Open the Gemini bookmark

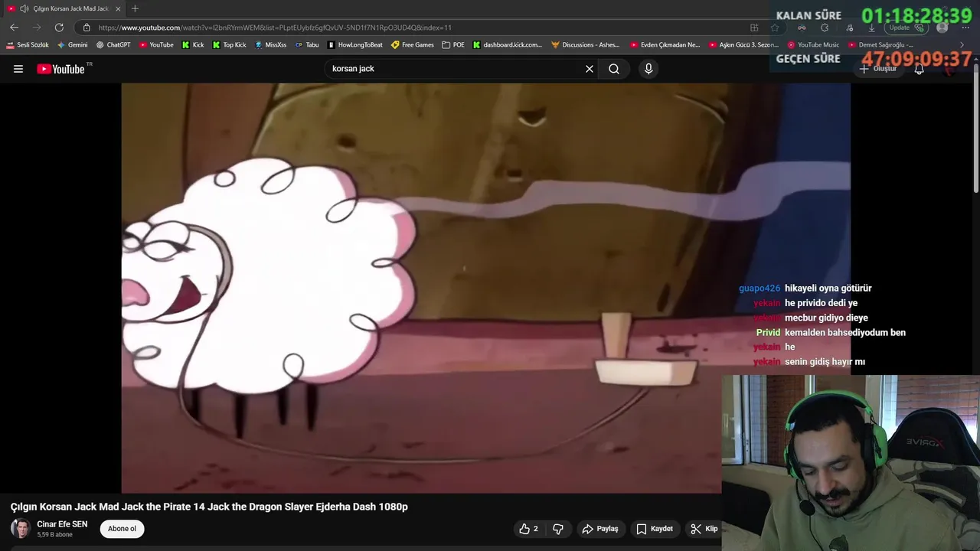(72, 45)
